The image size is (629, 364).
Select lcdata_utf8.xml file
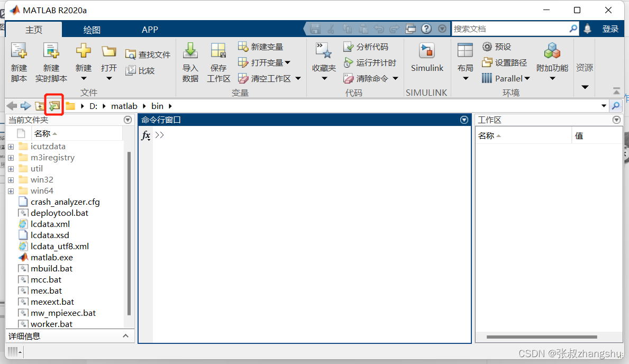(60, 247)
